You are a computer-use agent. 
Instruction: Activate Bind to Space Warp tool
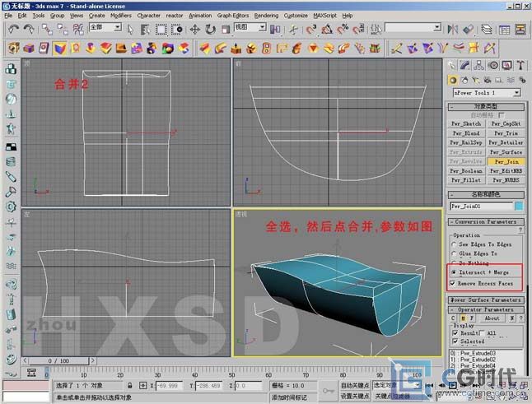pyautogui.click(x=78, y=30)
